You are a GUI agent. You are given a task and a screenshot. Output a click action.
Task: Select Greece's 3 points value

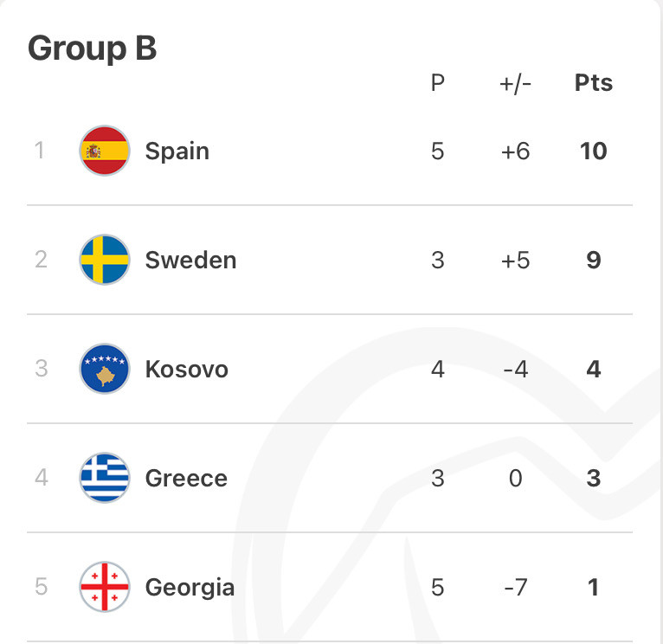pyautogui.click(x=594, y=479)
